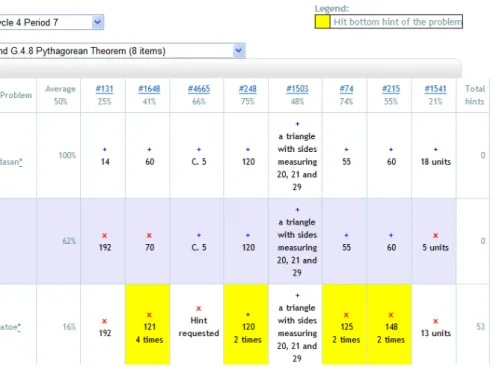Open problem #1503 link
Screen dimensions: 493x372
[x=297, y=89]
